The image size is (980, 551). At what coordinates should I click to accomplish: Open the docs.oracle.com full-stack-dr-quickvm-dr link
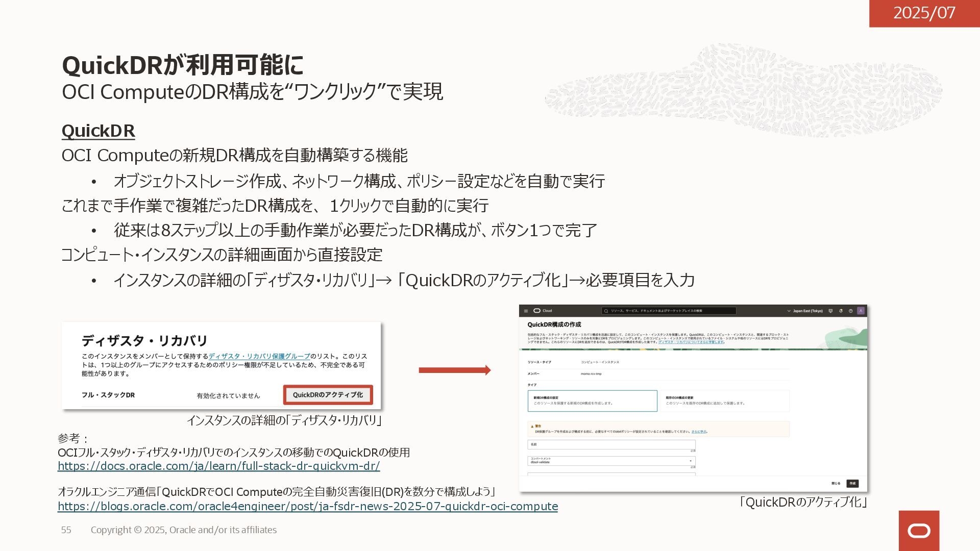[x=218, y=466]
